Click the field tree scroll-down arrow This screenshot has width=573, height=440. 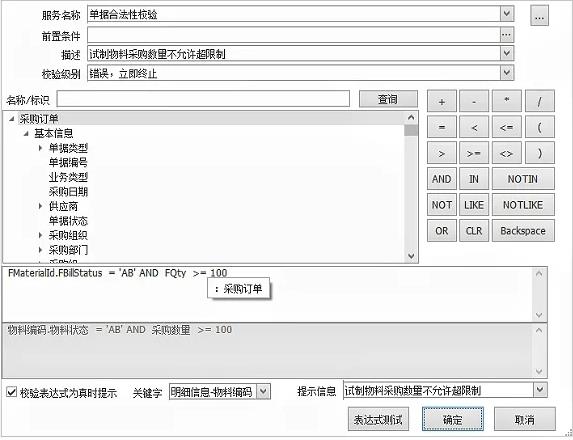[x=411, y=256]
